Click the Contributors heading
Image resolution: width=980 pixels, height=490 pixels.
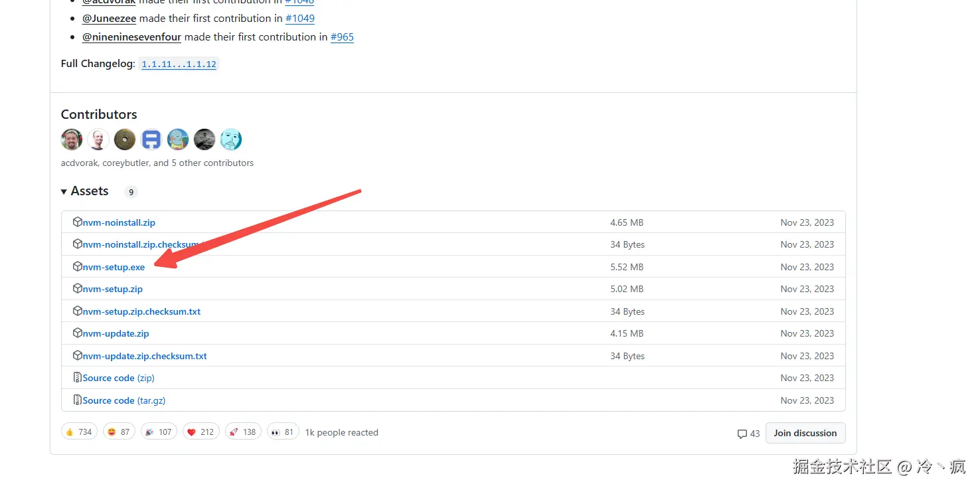99,114
